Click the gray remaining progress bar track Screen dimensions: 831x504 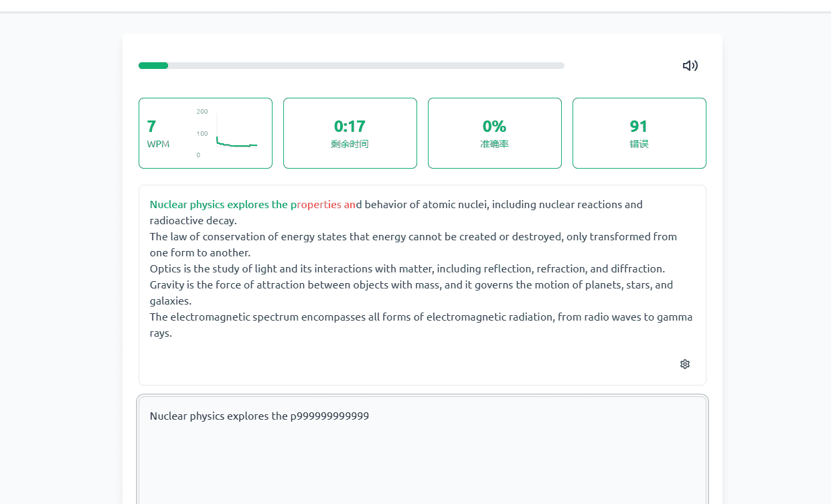[x=366, y=66]
